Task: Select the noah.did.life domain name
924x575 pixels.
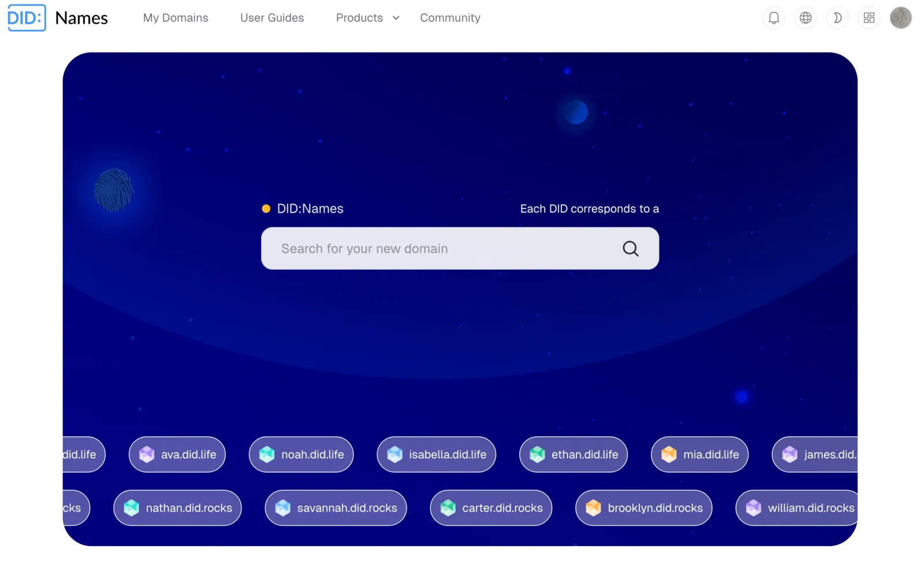Action: pyautogui.click(x=312, y=455)
